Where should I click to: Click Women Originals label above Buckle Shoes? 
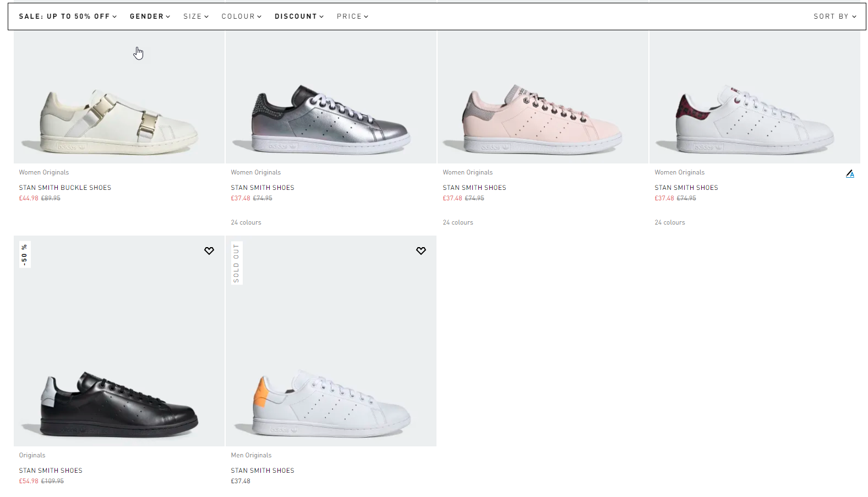tap(44, 172)
